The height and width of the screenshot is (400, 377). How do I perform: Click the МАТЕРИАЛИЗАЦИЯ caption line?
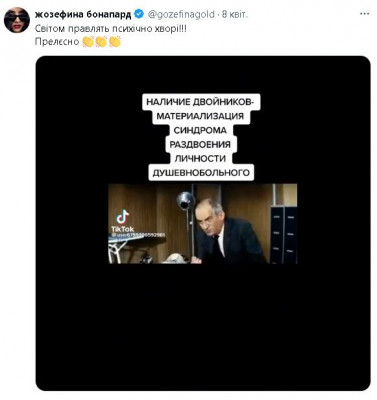pos(200,116)
